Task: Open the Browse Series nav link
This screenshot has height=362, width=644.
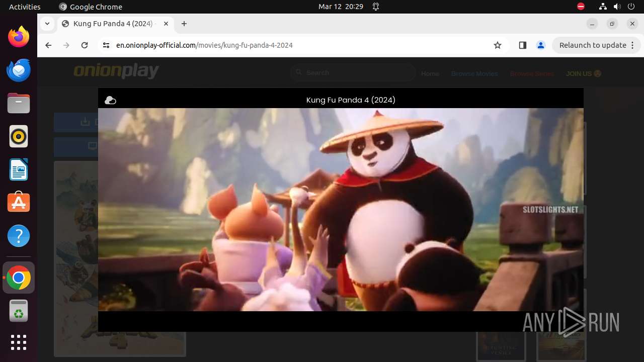Action: (x=532, y=73)
